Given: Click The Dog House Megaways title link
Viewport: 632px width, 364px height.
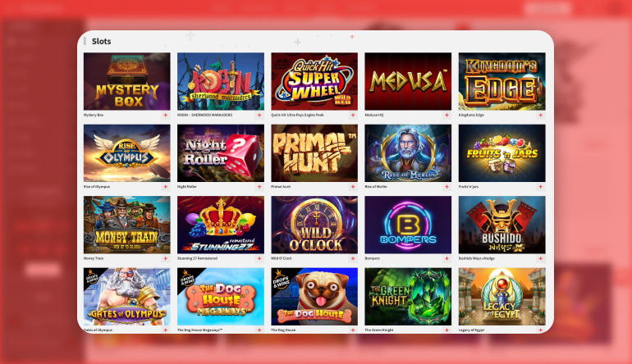Looking at the screenshot, I should 200,330.
